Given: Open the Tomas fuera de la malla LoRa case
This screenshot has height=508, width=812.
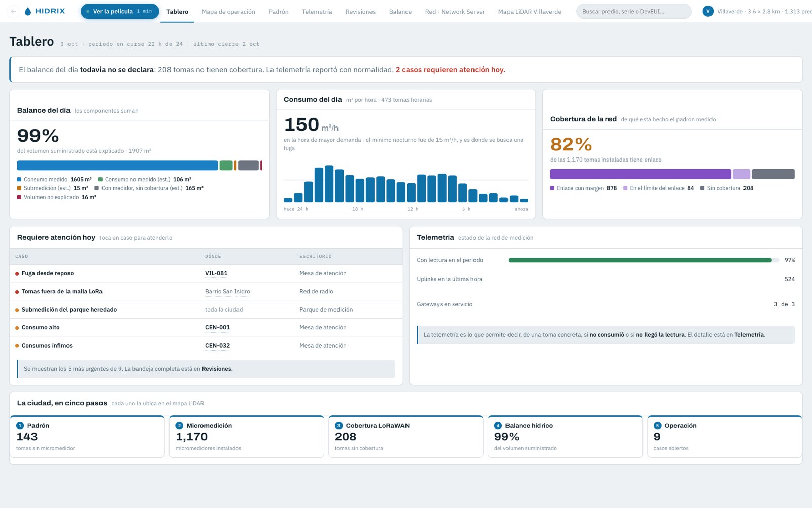Looking at the screenshot, I should 206,292.
